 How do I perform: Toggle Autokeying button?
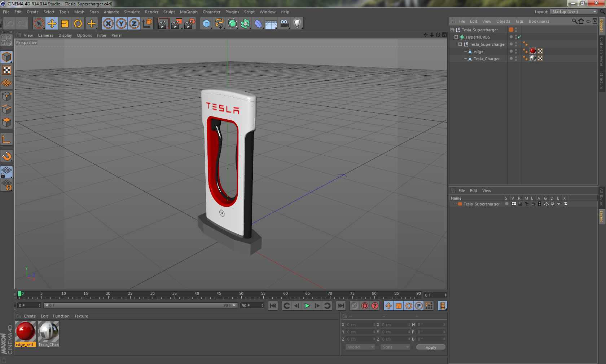(365, 306)
